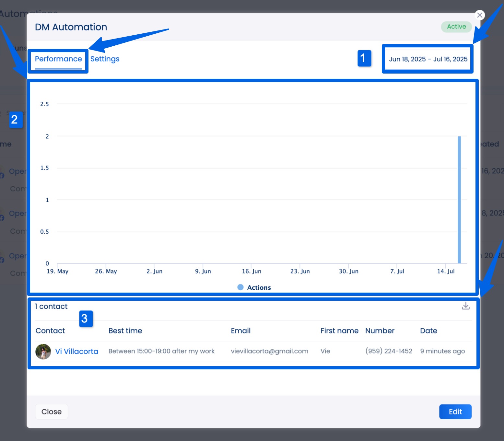Open the Vi Villacorta contact link
The width and height of the screenshot is (504, 441).
click(77, 351)
